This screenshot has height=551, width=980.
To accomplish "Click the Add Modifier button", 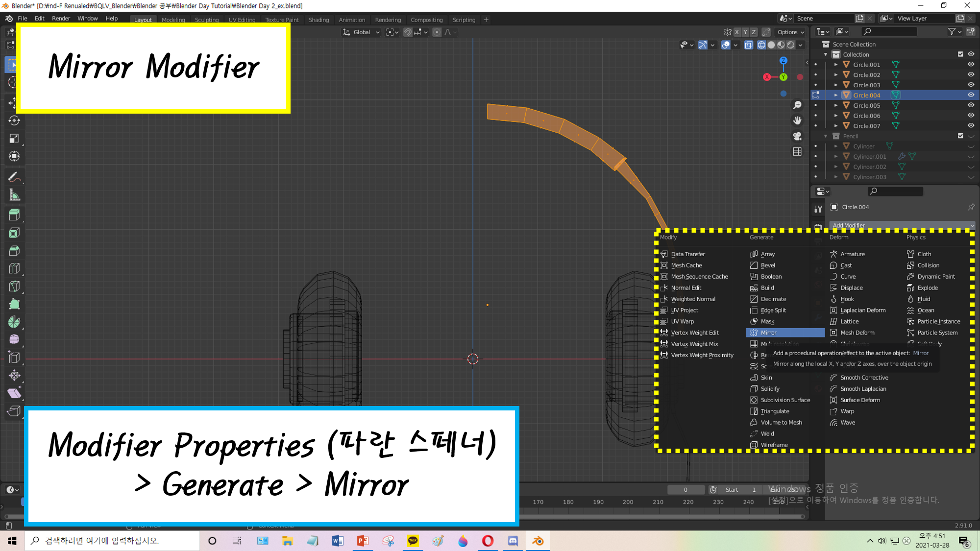I will [902, 225].
